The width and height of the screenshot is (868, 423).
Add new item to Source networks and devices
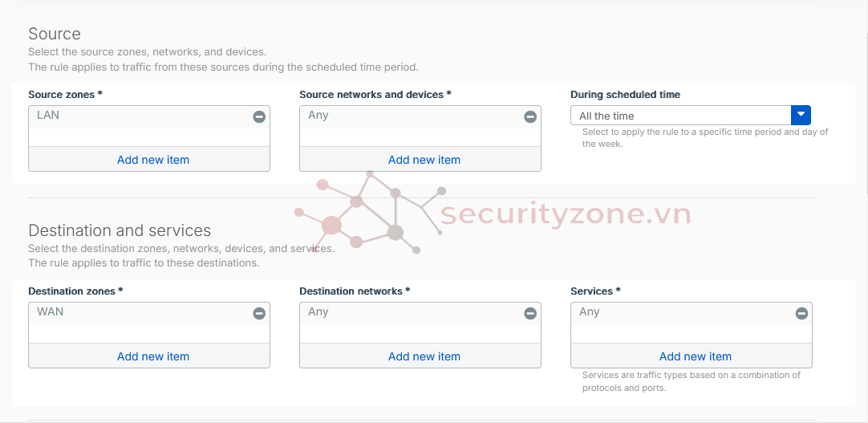(424, 160)
